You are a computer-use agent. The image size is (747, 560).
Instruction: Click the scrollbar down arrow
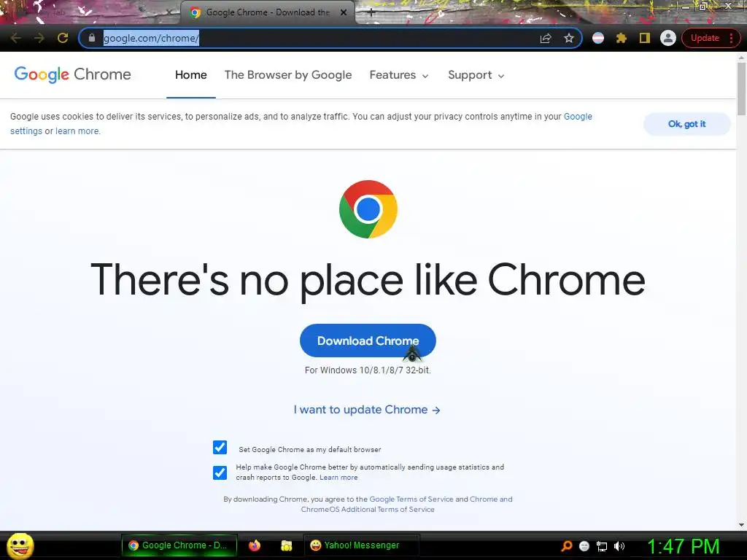click(x=741, y=525)
